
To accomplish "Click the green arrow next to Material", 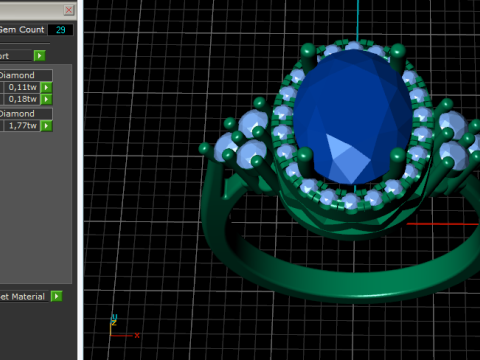I will click(56, 296).
